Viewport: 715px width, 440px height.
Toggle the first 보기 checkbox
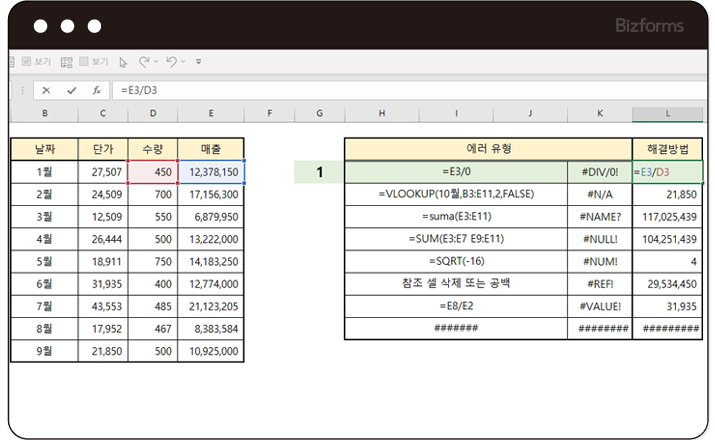(x=27, y=62)
